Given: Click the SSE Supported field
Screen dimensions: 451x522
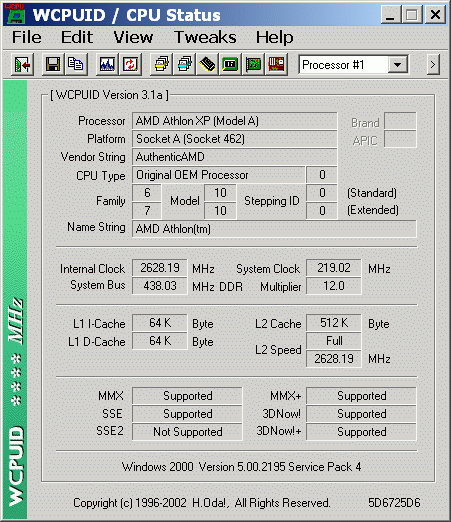Looking at the screenshot, I should point(187,414).
